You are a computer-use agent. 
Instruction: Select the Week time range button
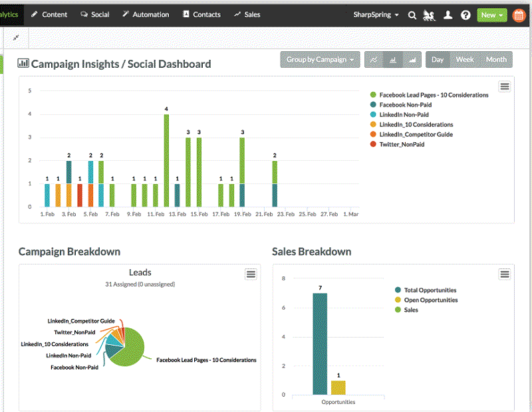point(464,59)
